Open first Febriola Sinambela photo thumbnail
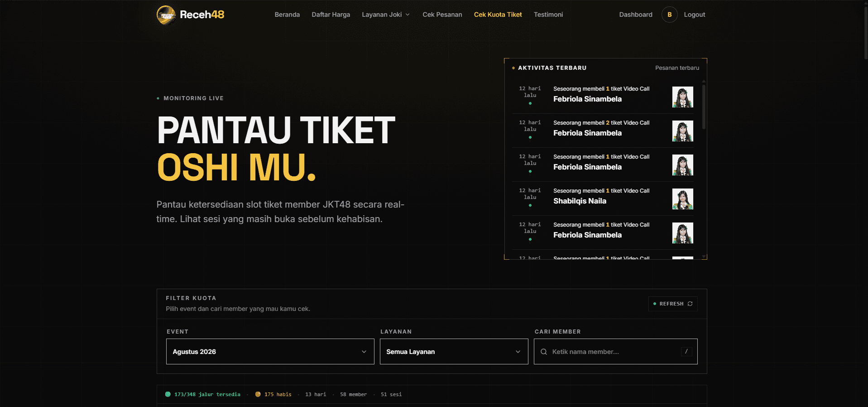The width and height of the screenshot is (868, 407). 682,97
